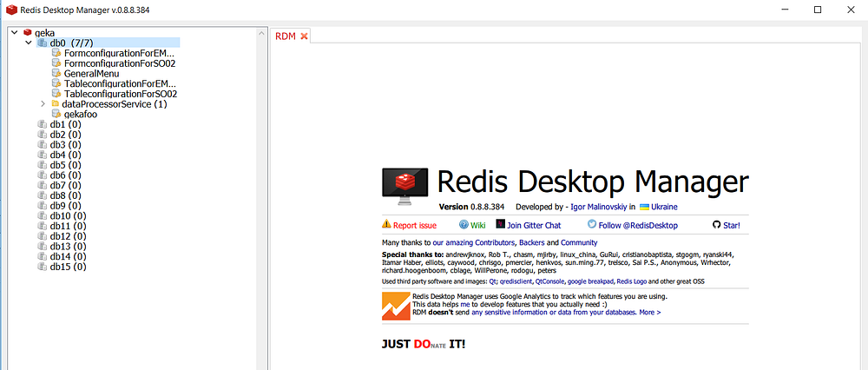Screen dimensions: 868x370
Task: Select key icon of FormconfigurationForSO02
Action: (56, 63)
